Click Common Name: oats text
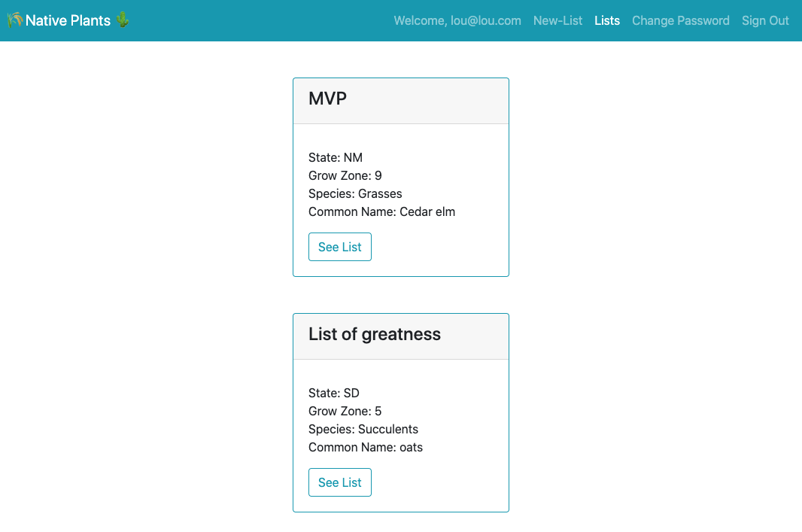The width and height of the screenshot is (802, 532). [x=366, y=447]
